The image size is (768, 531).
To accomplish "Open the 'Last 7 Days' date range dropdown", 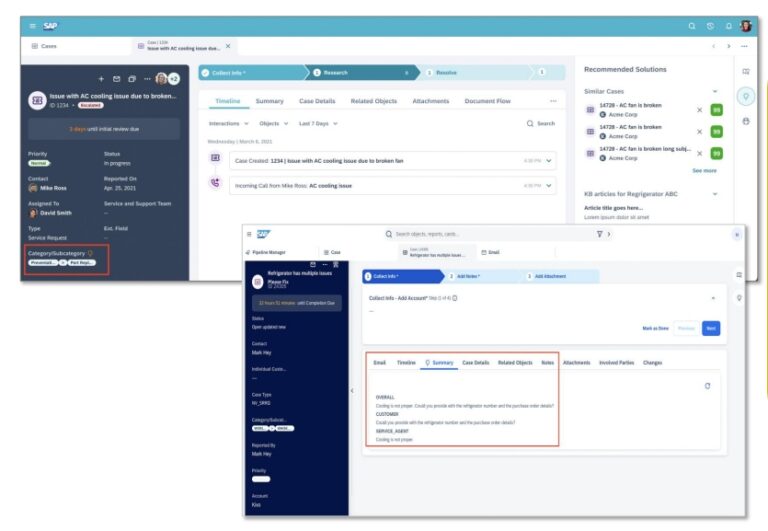I will [318, 123].
